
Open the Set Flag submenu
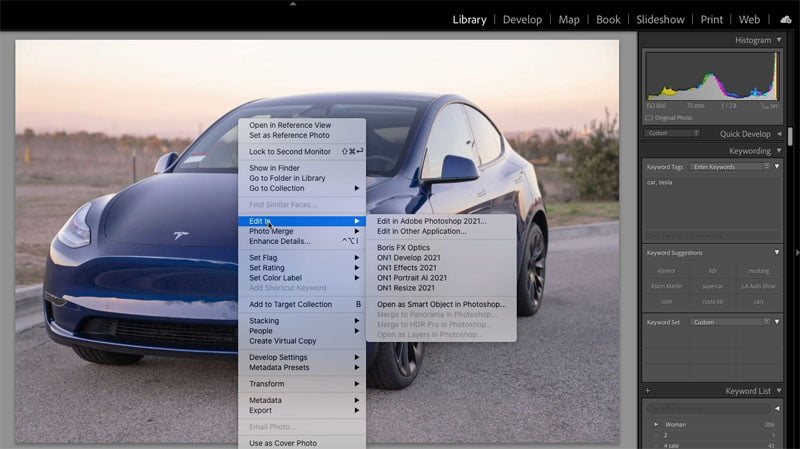pyautogui.click(x=302, y=258)
